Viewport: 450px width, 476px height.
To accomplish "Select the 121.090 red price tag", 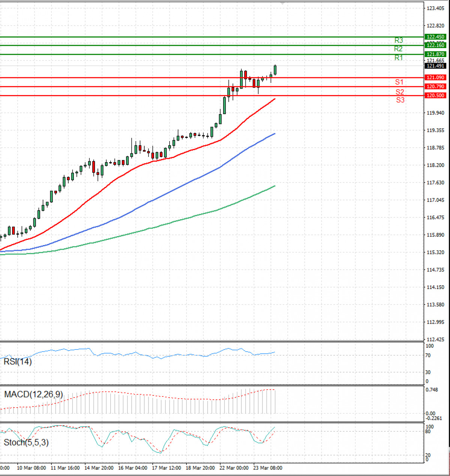I will point(435,78).
